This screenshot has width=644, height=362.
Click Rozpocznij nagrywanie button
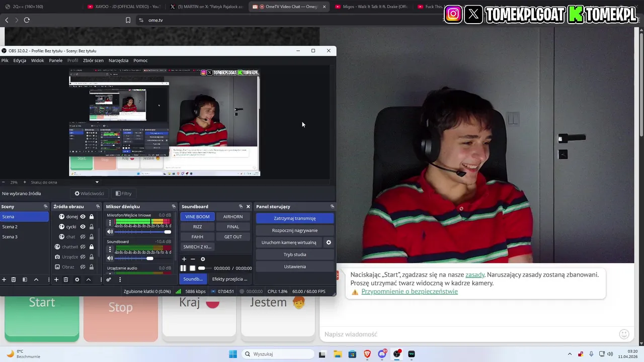tap(295, 230)
